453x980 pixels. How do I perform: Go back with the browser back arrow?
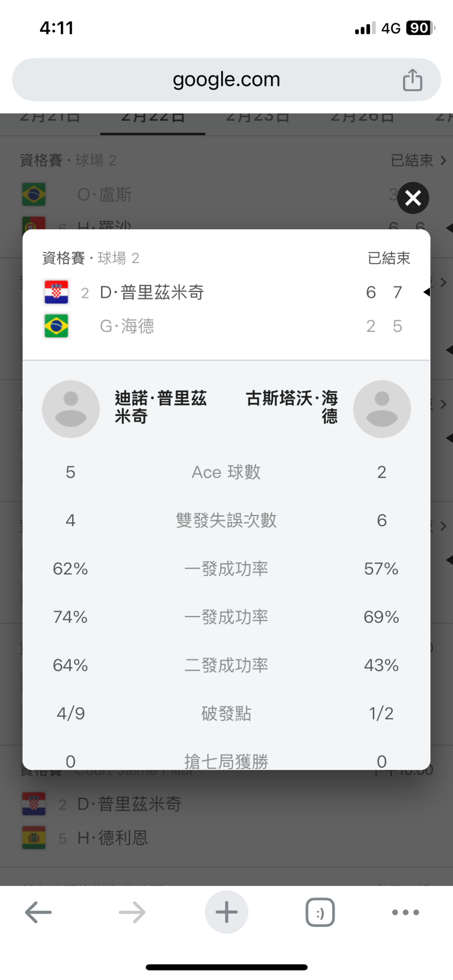pyautogui.click(x=38, y=912)
